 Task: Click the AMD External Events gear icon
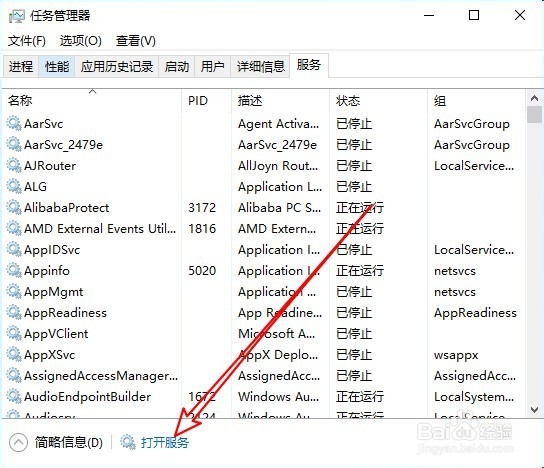click(x=14, y=229)
